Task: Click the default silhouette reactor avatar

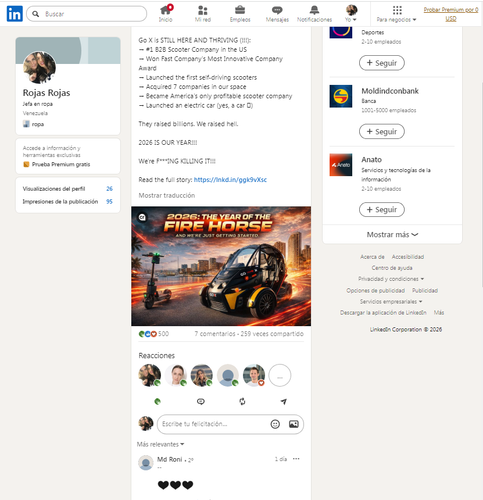Action: (228, 375)
